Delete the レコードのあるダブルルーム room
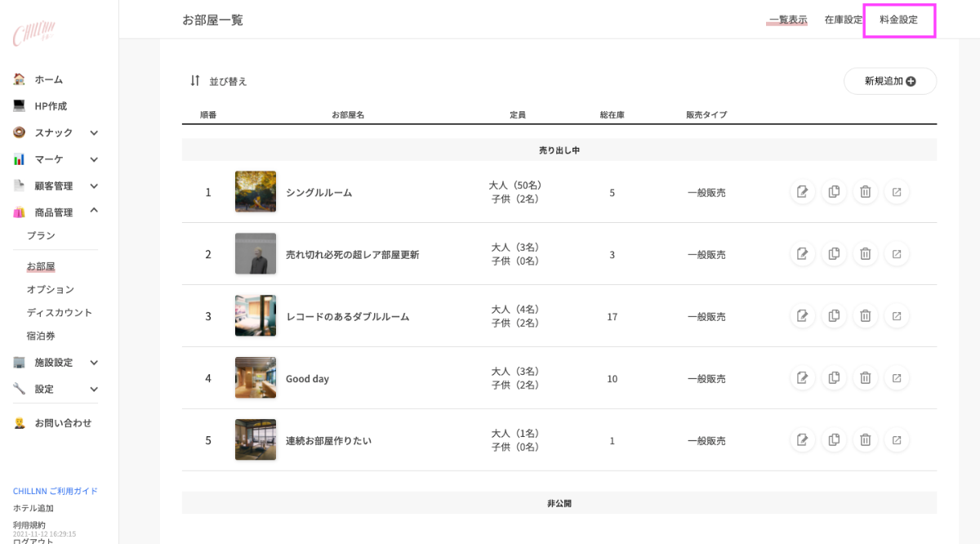This screenshot has height=544, width=980. click(865, 316)
